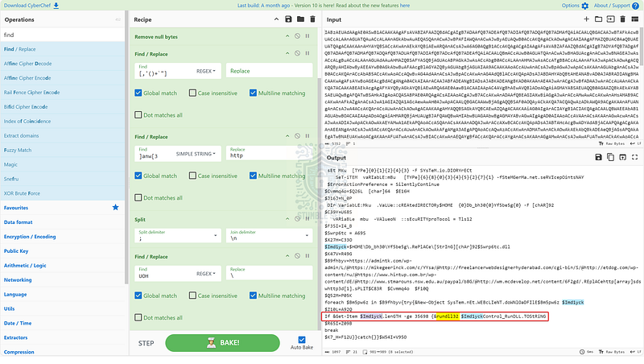Screen dimensions: 644x364
Task: Collapse the last Find / Replace operation
Action: [287, 256]
